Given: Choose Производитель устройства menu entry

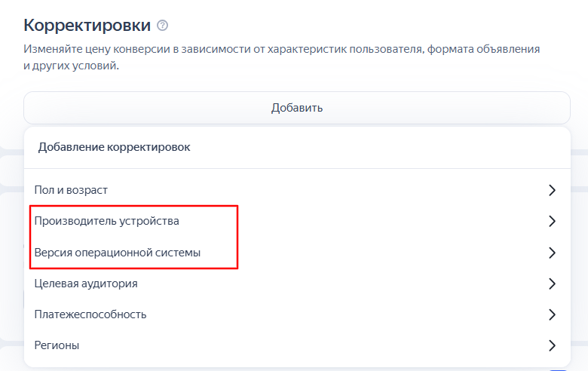Looking at the screenshot, I should [x=106, y=221].
